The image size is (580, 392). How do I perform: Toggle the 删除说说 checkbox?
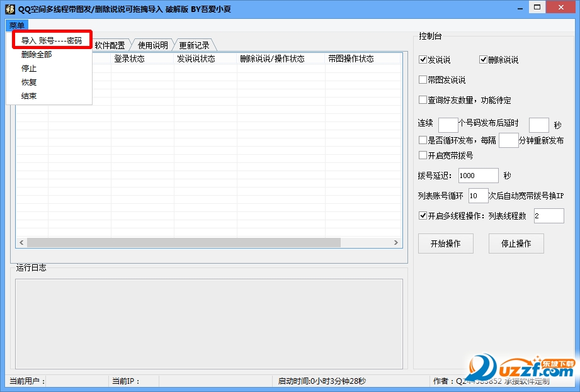coord(484,60)
